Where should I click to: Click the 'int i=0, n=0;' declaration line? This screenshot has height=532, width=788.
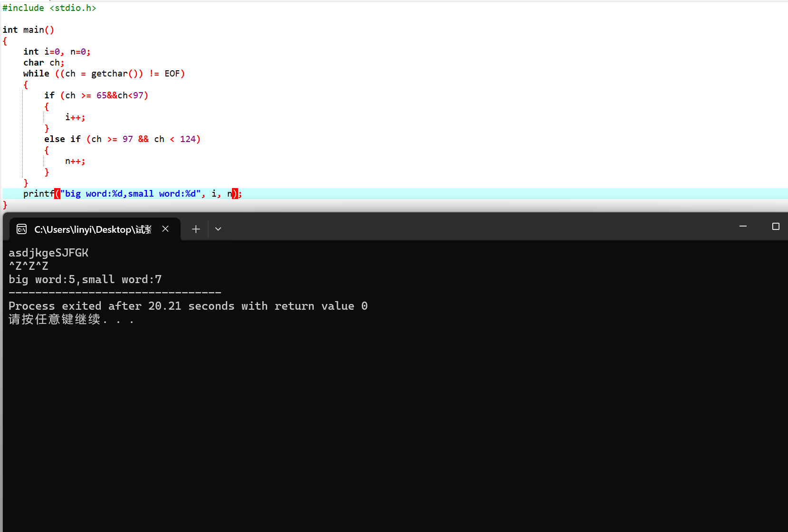pos(57,52)
